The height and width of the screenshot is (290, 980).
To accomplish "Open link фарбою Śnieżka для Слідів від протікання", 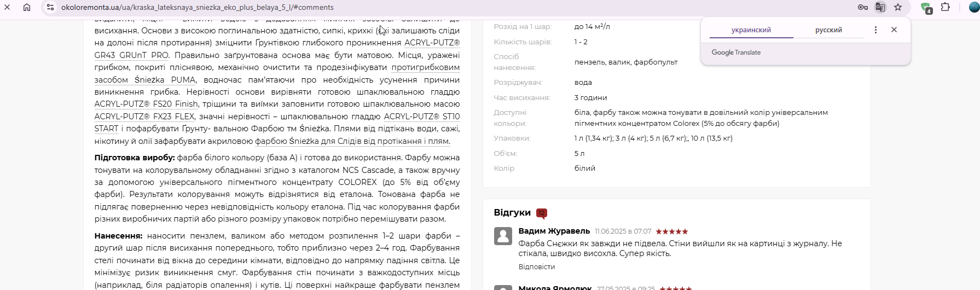I will (x=352, y=141).
